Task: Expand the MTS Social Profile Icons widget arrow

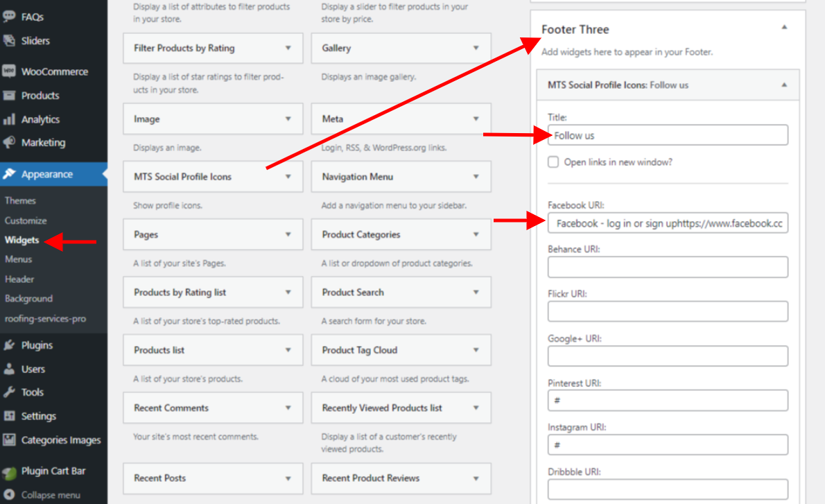Action: coord(288,177)
